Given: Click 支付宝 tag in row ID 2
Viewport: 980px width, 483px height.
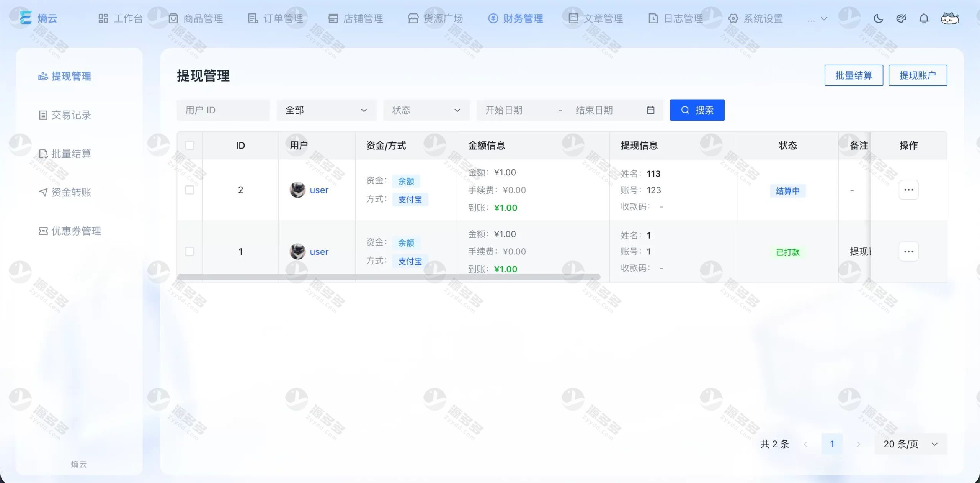Looking at the screenshot, I should [x=410, y=200].
